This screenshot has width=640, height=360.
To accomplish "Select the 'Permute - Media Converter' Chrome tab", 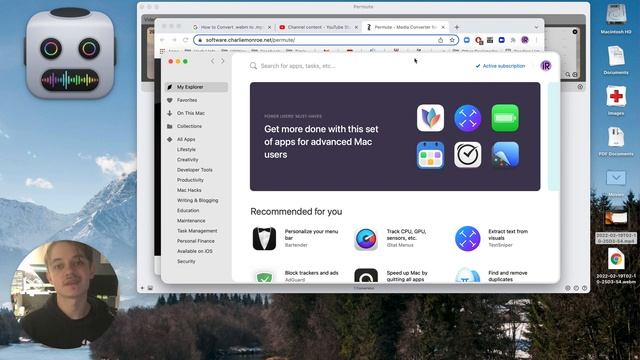I will (406, 27).
